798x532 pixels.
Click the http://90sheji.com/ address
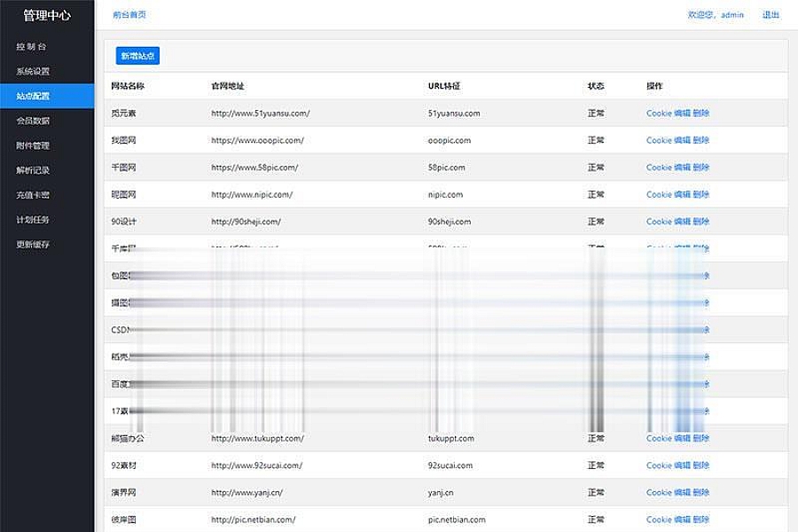(246, 222)
